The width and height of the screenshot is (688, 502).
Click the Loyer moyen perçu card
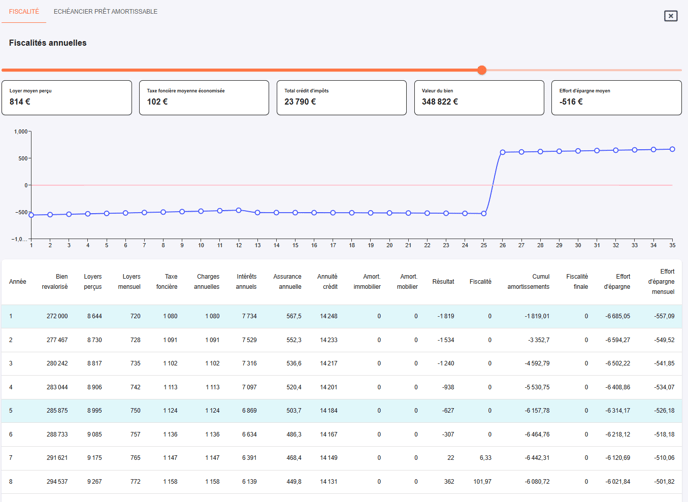pos(67,97)
